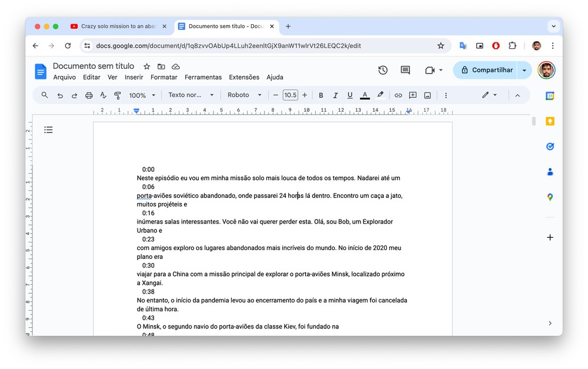Open the Ferramentas menu

tap(203, 77)
